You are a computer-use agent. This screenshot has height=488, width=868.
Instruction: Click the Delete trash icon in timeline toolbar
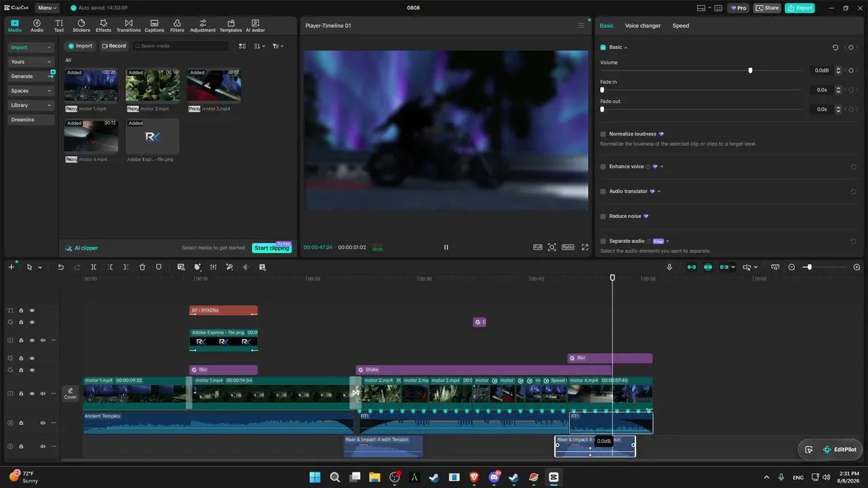click(142, 267)
